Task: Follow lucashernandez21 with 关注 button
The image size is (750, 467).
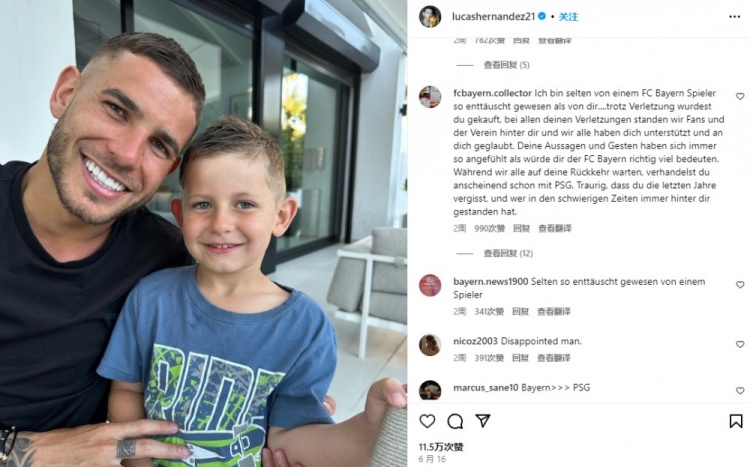Action: 568,17
